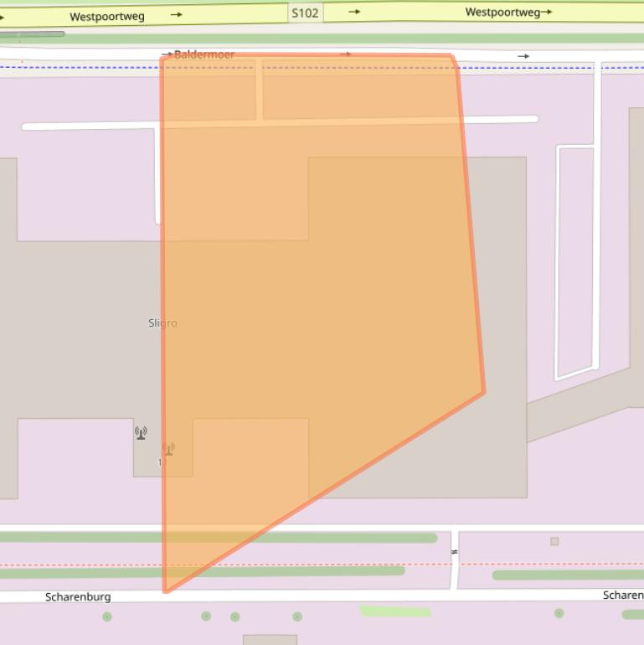This screenshot has height=645, width=644.
Task: Click the rightmost arrow on Baldermoer road
Action: 523,56
